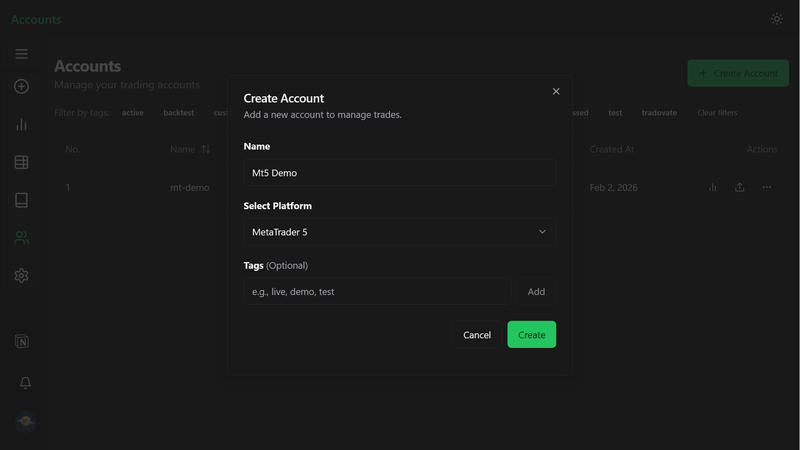
Task: Open the table grid icon in sidebar
Action: (x=21, y=162)
